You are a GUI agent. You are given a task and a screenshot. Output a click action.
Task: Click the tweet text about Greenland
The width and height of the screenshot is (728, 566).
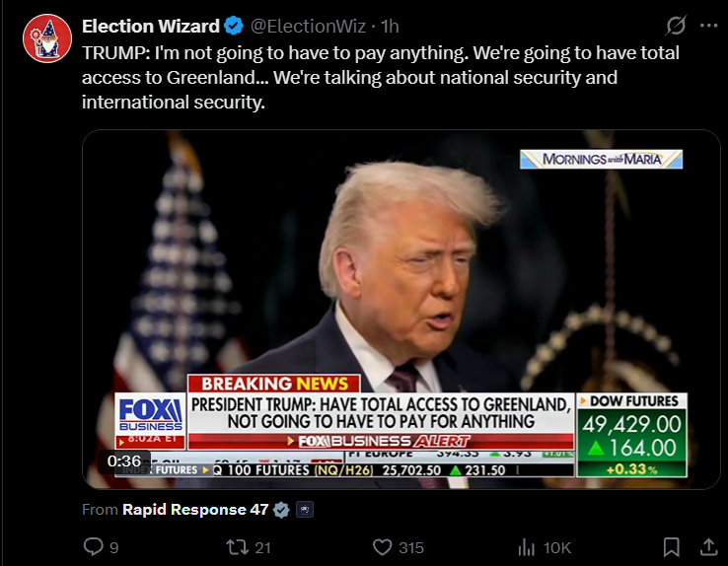tap(381, 78)
